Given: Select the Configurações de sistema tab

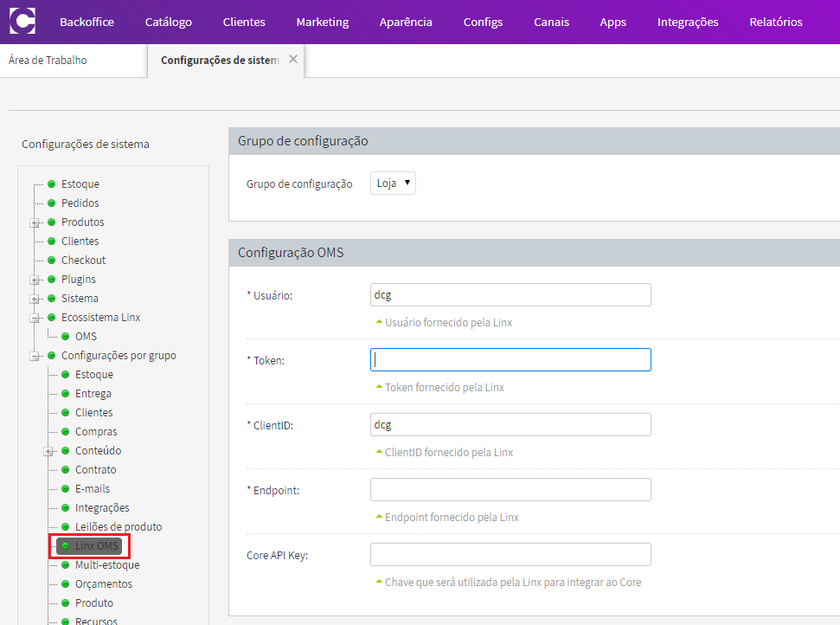Looking at the screenshot, I should pyautogui.click(x=220, y=60).
